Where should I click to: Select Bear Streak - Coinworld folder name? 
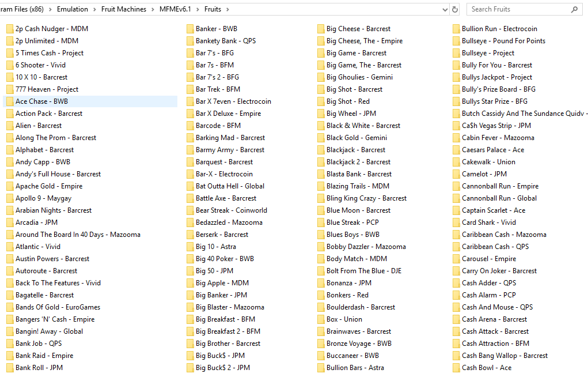tap(232, 210)
